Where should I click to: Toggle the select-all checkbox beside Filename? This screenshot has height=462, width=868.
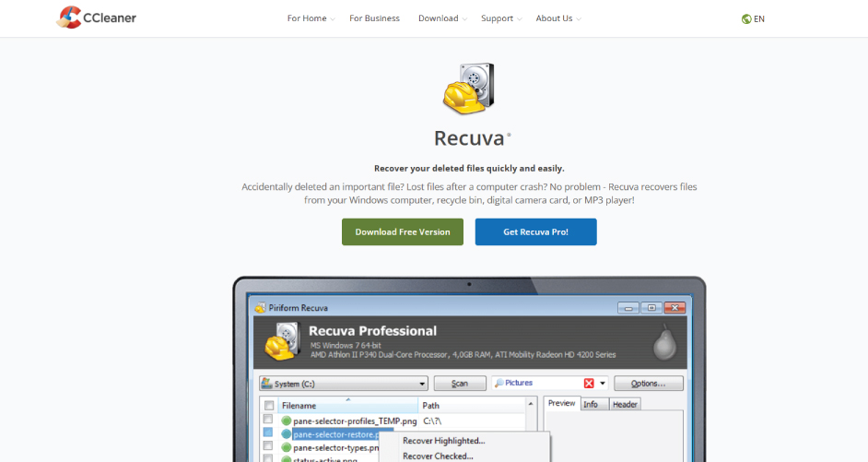coord(269,405)
